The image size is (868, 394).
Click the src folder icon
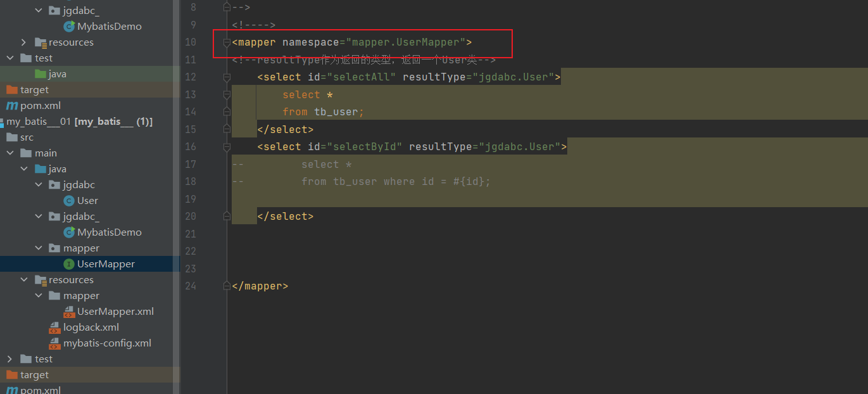tap(11, 137)
